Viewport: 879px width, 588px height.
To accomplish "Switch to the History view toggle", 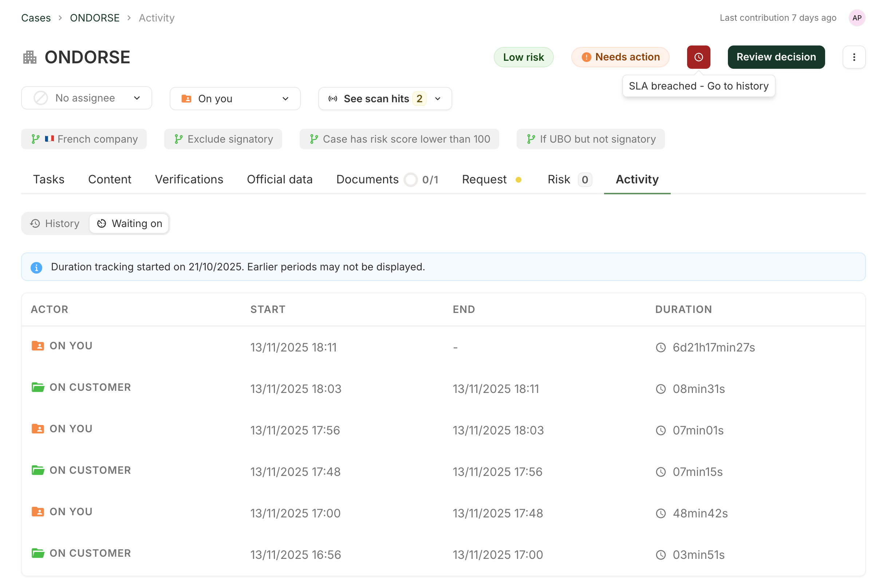I will click(55, 223).
